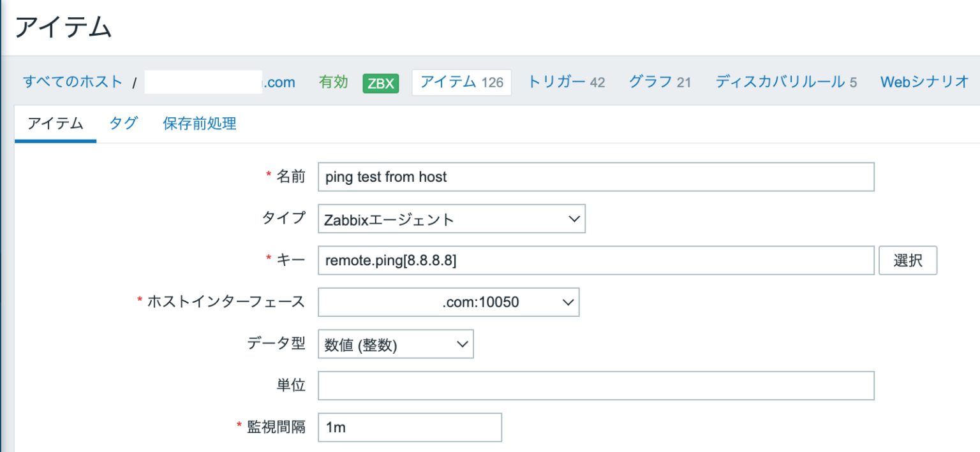Viewport: 980px width, 452px height.
Task: Click the アイテム 126 navigation item
Action: point(461,82)
